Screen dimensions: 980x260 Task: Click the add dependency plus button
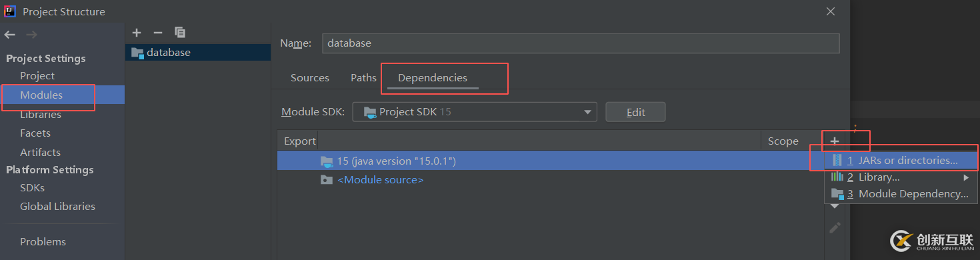pos(835,141)
